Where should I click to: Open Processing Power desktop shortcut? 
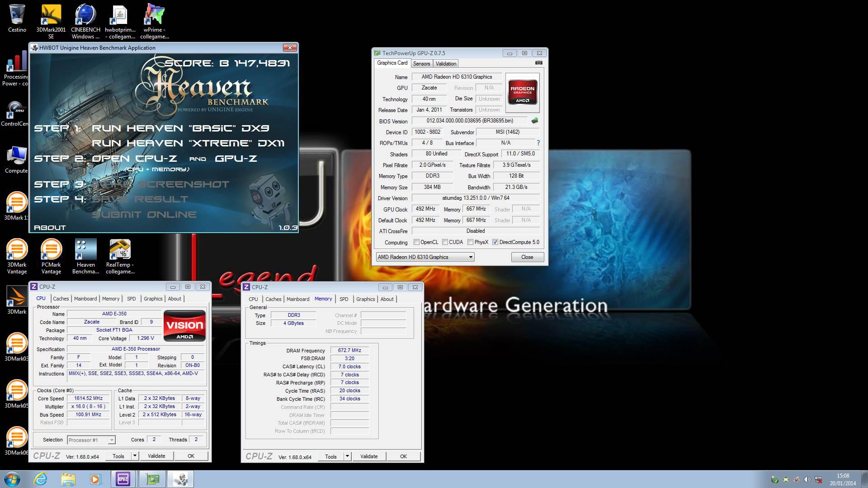[16, 69]
